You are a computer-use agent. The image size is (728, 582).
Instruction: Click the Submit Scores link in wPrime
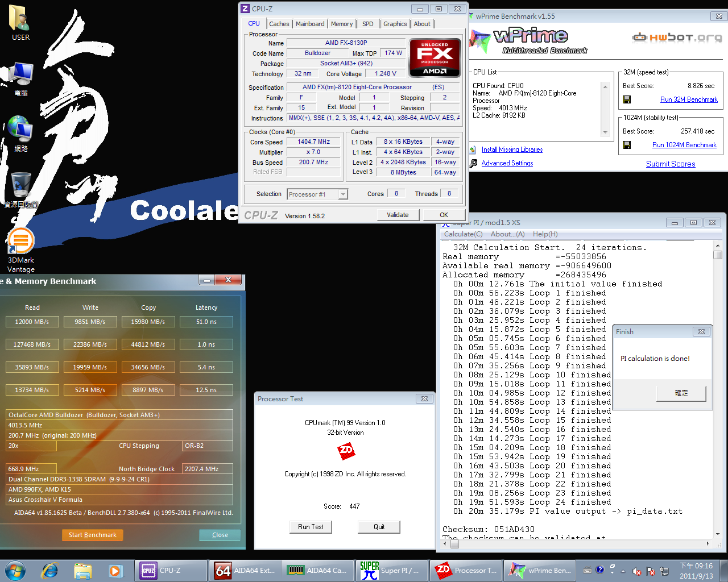pyautogui.click(x=671, y=164)
